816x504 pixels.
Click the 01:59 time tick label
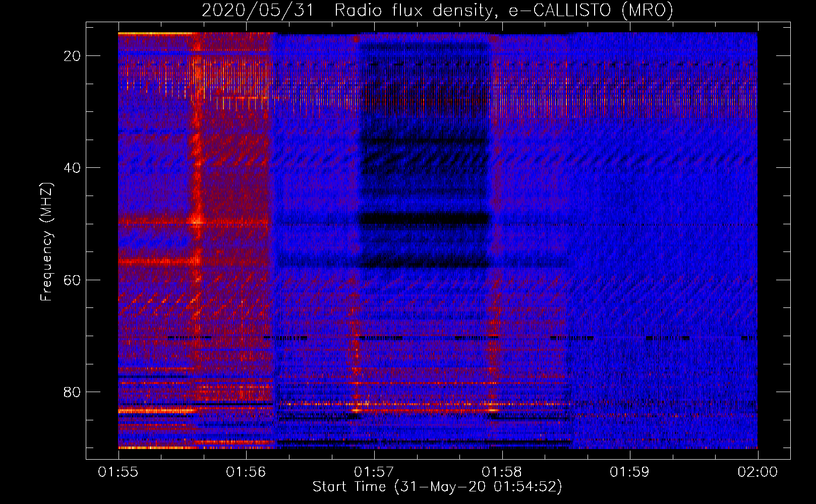tap(630, 472)
